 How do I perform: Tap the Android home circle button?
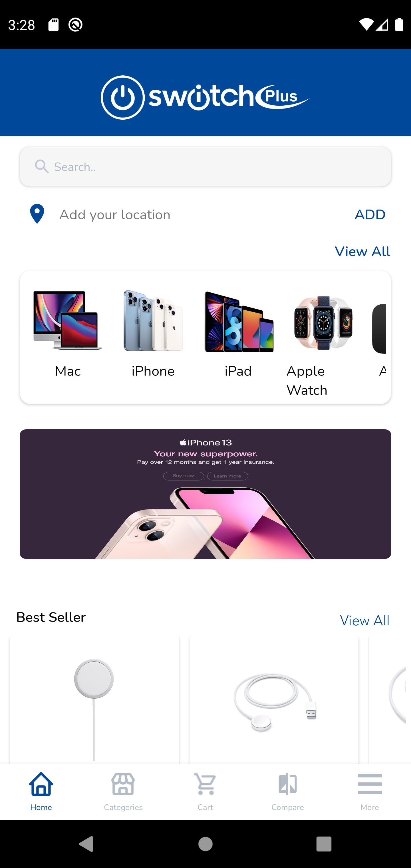[205, 844]
